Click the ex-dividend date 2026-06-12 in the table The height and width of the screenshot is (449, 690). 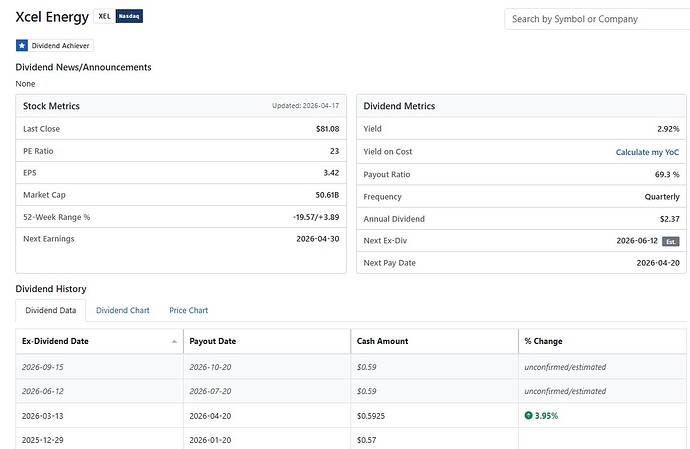(x=43, y=391)
